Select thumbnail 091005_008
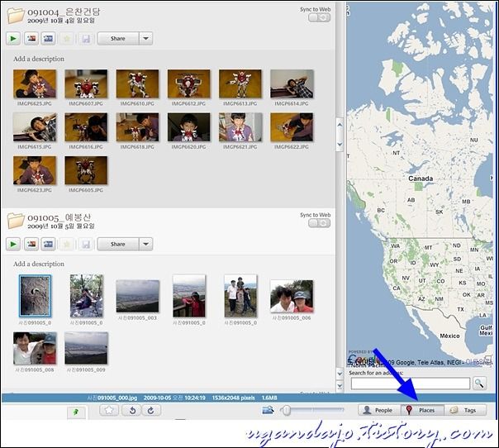Image resolution: width=499 pixels, height=448 pixels. 35,348
